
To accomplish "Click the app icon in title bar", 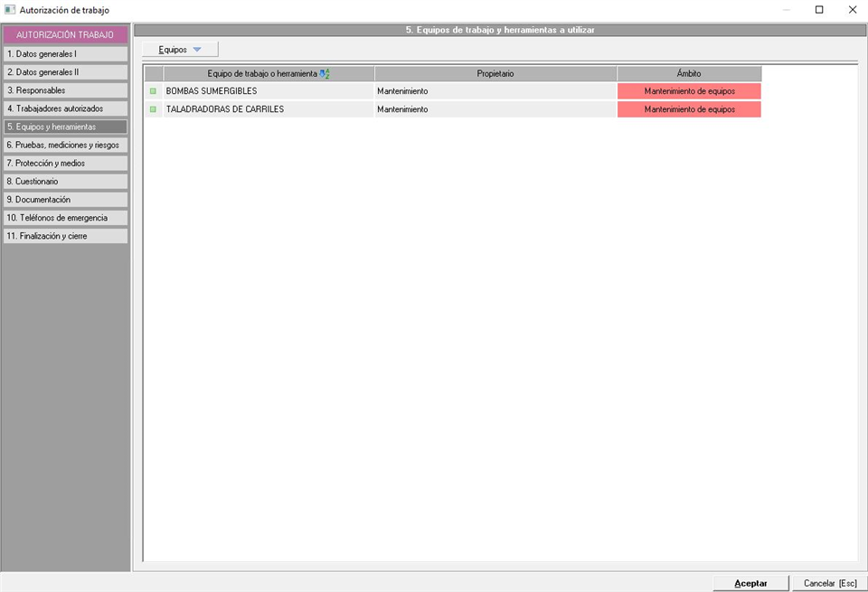I will 9,9.
